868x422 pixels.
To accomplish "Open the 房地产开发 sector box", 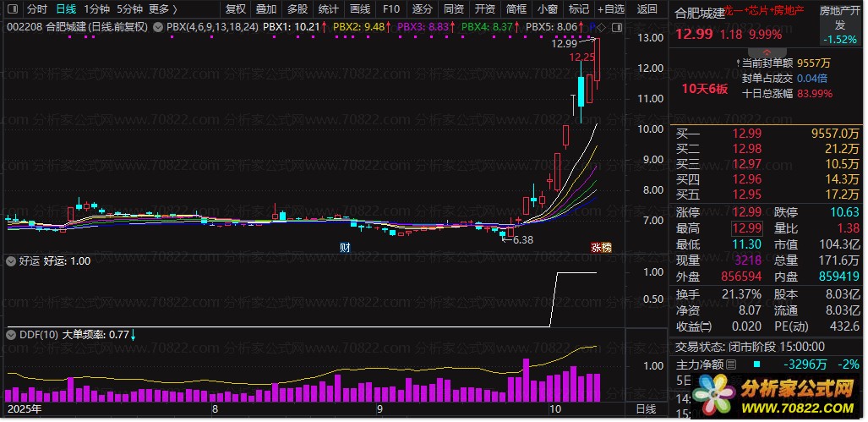I will (841, 25).
